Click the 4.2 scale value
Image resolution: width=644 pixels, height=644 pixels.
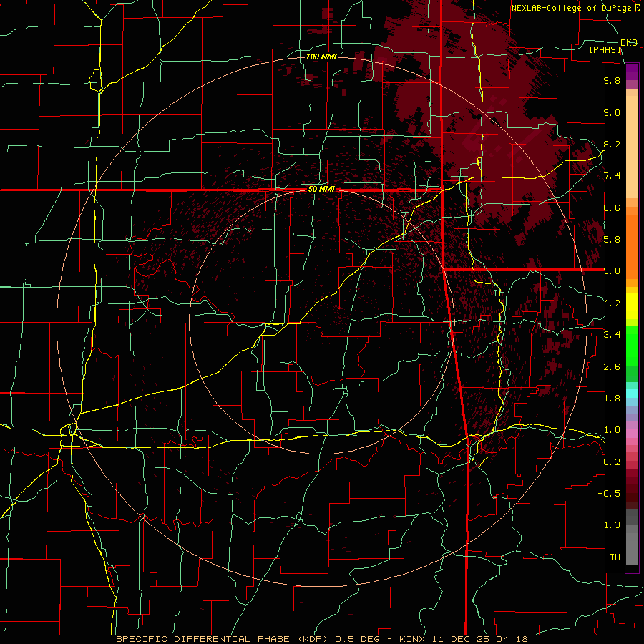pyautogui.click(x=612, y=303)
